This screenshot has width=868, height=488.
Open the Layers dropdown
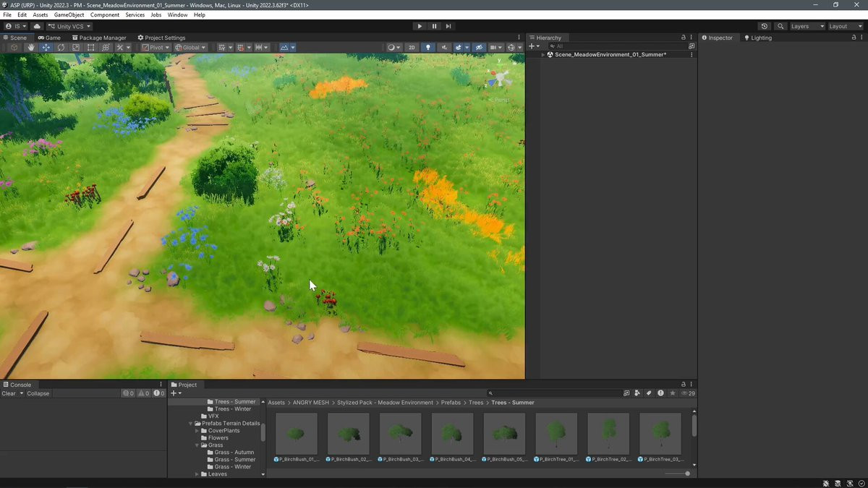click(x=807, y=26)
